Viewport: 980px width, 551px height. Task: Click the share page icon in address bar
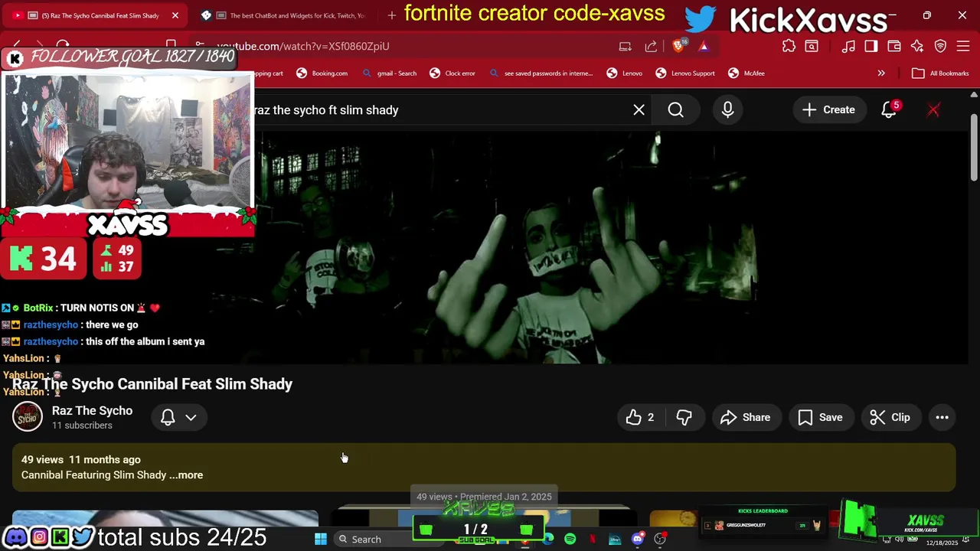651,46
